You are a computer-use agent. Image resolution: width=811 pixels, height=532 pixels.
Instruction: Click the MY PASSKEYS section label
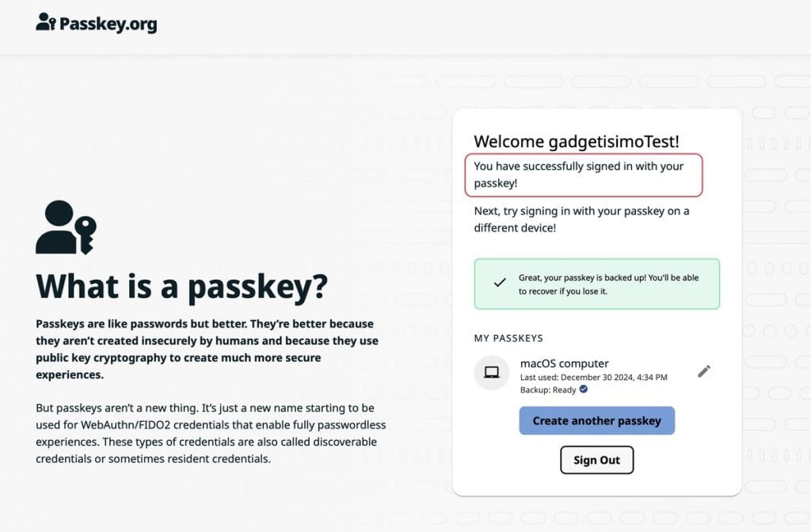(x=508, y=338)
